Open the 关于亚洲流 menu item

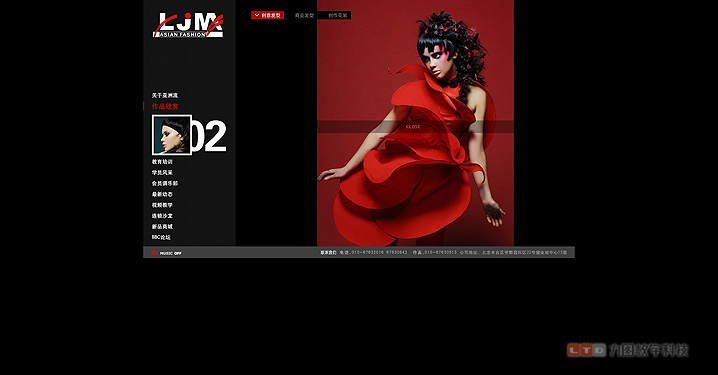(165, 95)
